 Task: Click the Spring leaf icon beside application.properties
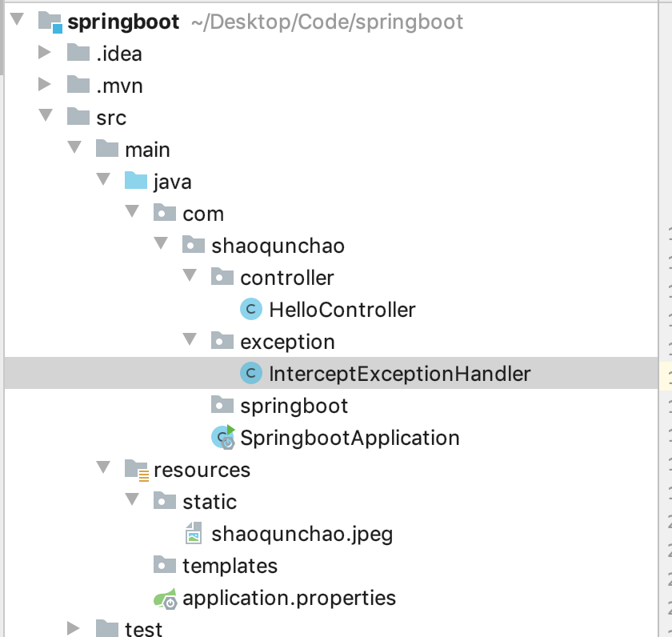[x=165, y=598]
